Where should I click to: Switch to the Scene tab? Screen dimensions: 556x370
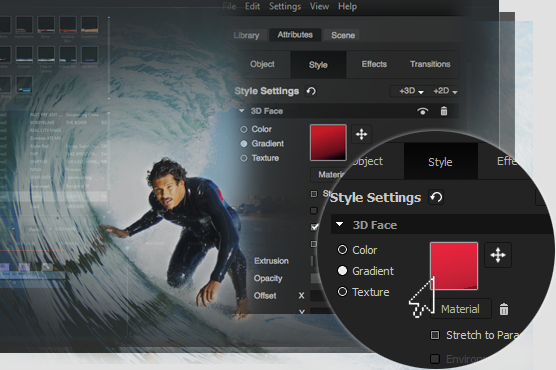343,35
